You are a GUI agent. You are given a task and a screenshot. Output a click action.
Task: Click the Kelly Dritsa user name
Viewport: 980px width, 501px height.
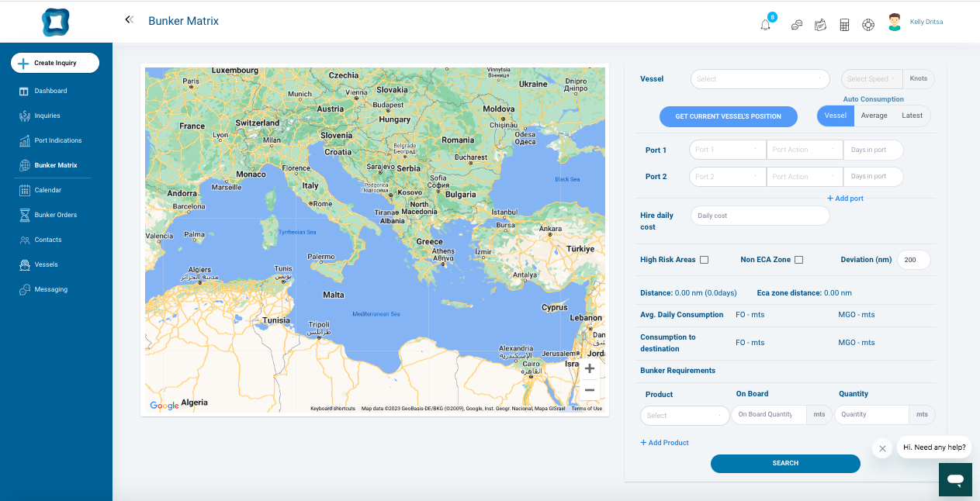click(926, 22)
